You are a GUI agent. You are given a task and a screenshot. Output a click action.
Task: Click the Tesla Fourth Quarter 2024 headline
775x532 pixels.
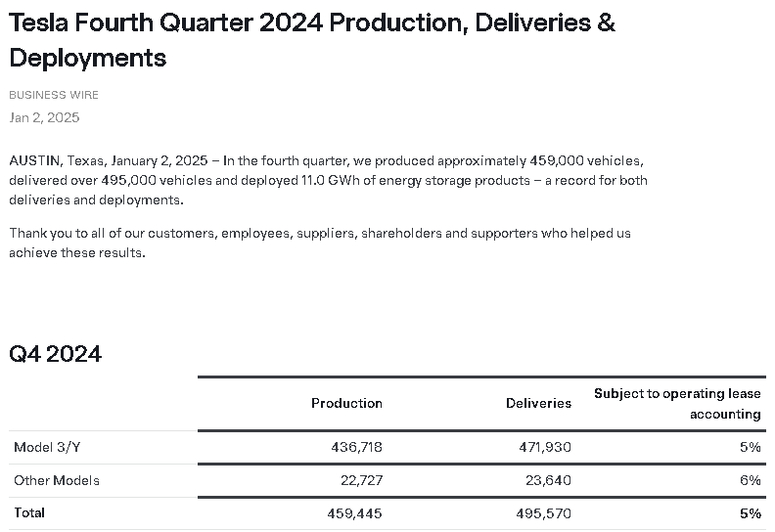tap(312, 40)
